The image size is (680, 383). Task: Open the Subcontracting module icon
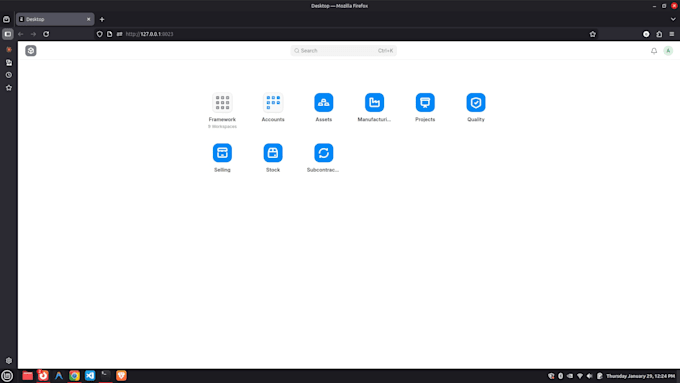324,153
